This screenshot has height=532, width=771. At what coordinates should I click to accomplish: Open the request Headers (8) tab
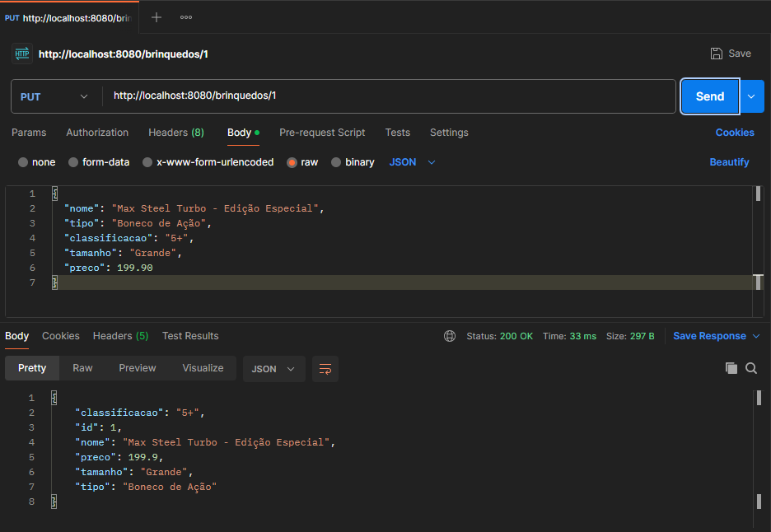coord(176,133)
